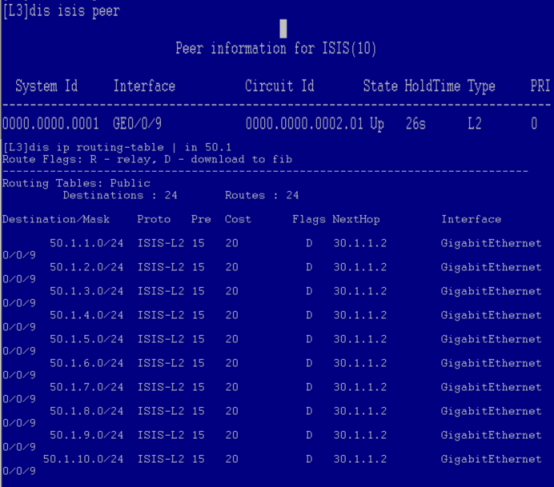Click the GE0/0/9 interface entry

click(137, 124)
